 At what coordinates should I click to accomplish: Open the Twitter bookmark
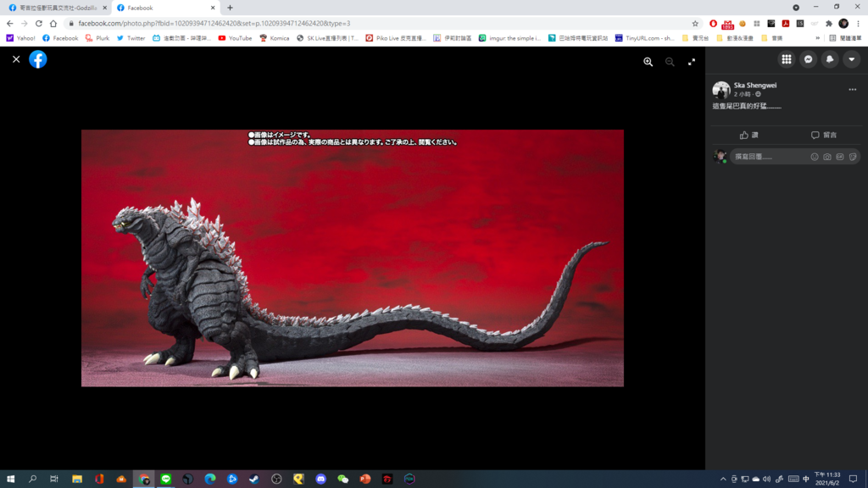coord(131,38)
